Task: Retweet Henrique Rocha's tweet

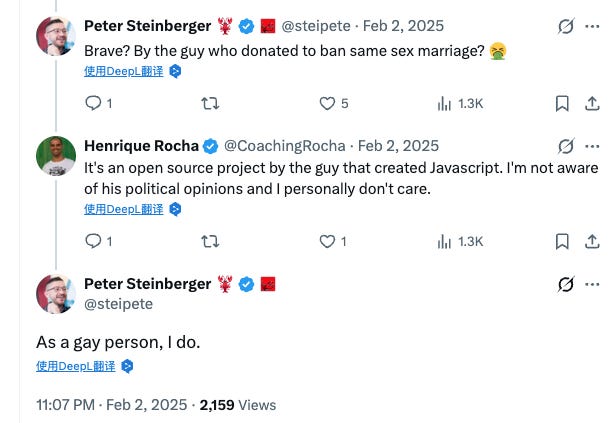Action: click(210, 241)
